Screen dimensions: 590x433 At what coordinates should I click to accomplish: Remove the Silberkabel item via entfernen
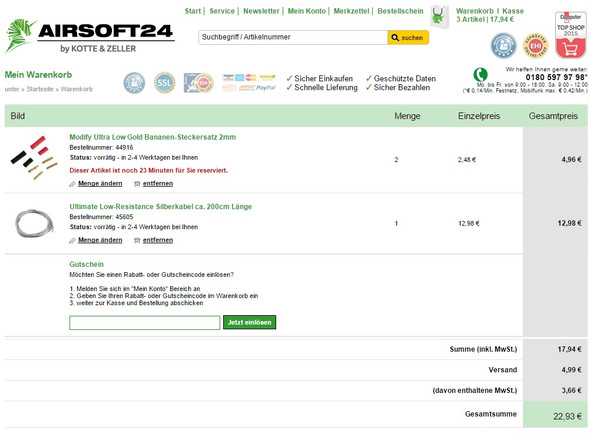pos(158,240)
